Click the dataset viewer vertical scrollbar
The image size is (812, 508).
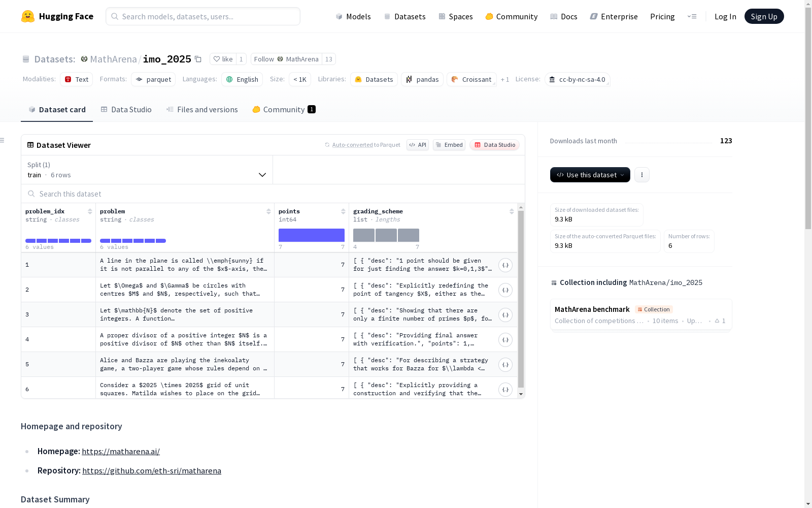(x=521, y=300)
